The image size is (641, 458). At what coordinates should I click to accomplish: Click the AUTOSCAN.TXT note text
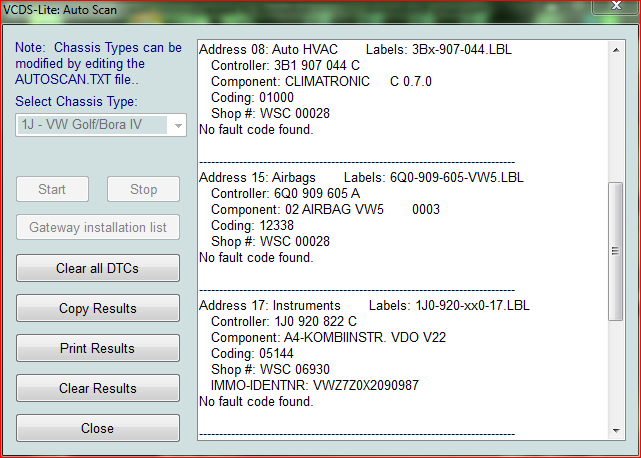point(98,63)
